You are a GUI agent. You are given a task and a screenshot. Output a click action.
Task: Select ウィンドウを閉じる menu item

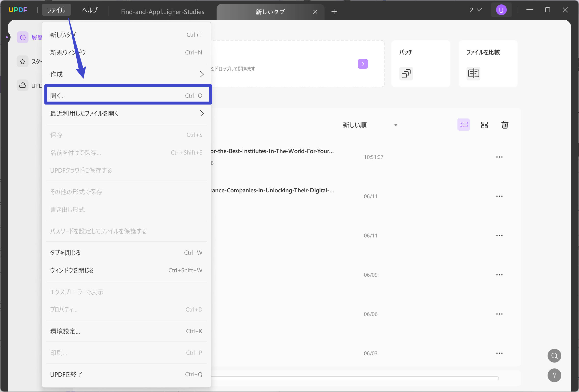pyautogui.click(x=127, y=270)
